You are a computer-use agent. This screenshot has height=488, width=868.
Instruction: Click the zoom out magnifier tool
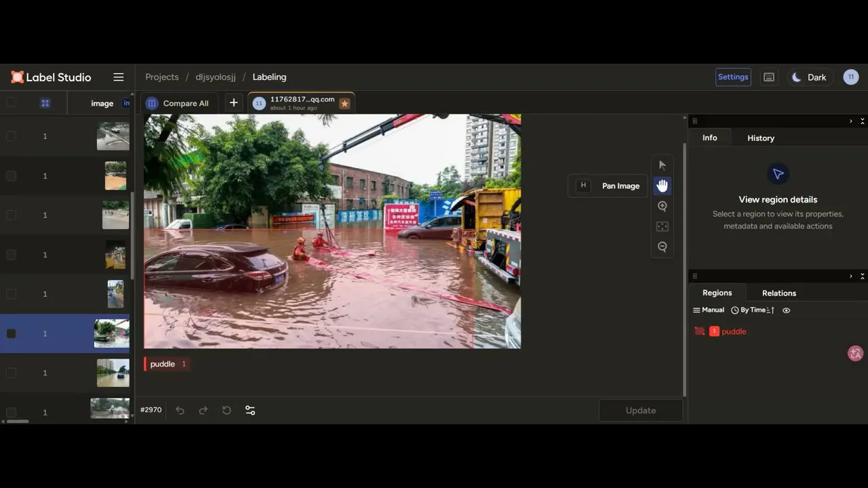[663, 247]
